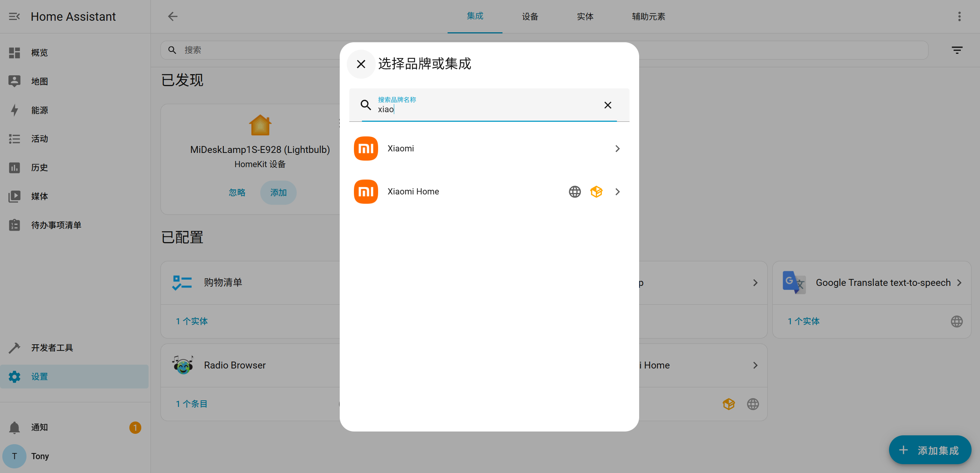
Task: Switch to the Entities (实体) tab
Action: tap(585, 17)
